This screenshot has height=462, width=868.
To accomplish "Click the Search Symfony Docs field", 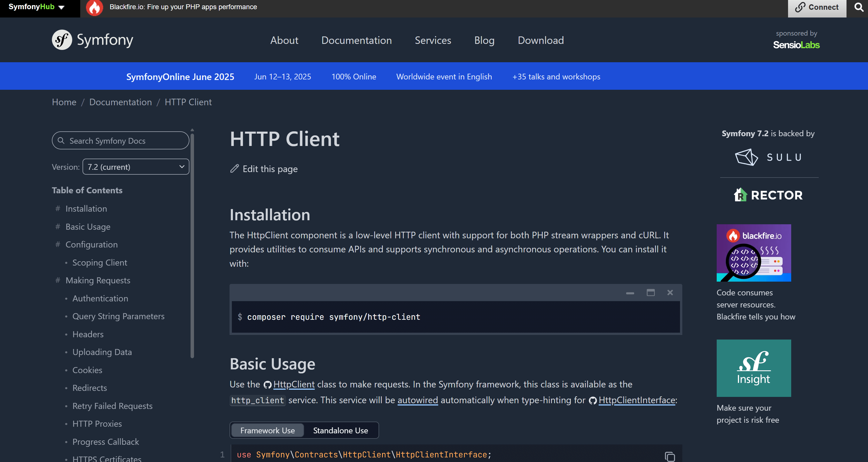I will pyautogui.click(x=121, y=141).
